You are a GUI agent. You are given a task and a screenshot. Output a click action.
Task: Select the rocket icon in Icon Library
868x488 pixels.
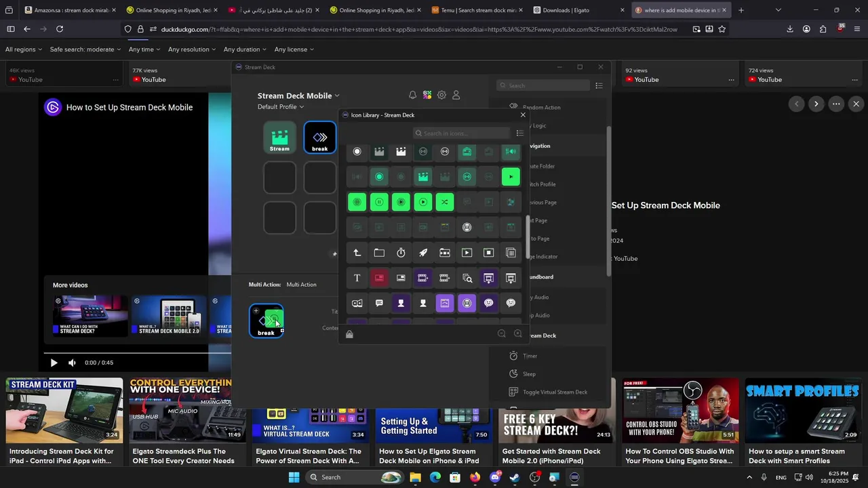pyautogui.click(x=423, y=253)
